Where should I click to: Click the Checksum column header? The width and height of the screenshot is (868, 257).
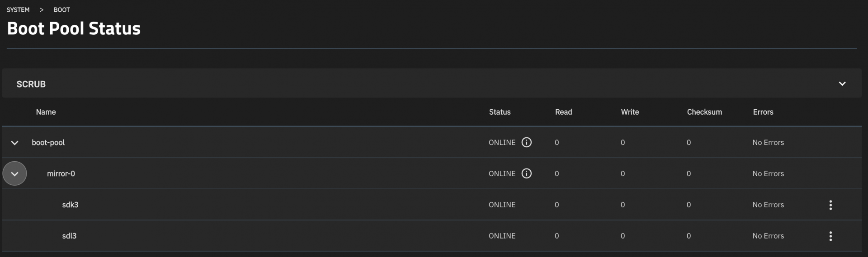point(704,112)
